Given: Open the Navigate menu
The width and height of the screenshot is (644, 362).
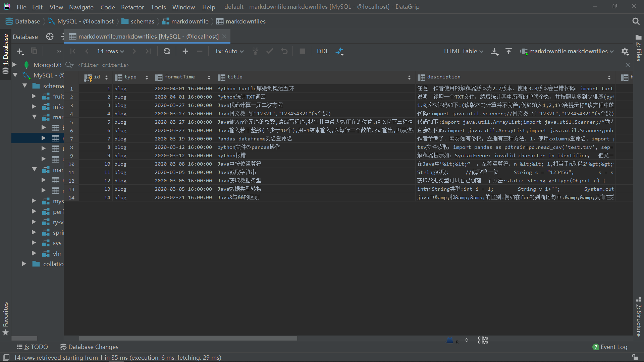Looking at the screenshot, I should [x=81, y=7].
